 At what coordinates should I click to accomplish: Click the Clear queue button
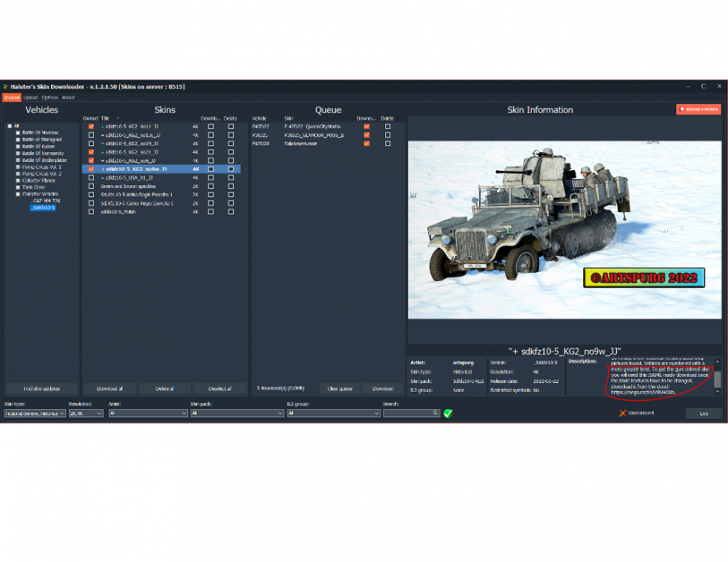click(340, 388)
